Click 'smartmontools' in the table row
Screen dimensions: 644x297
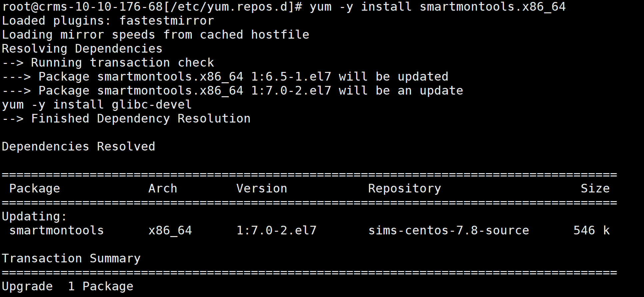pos(57,230)
